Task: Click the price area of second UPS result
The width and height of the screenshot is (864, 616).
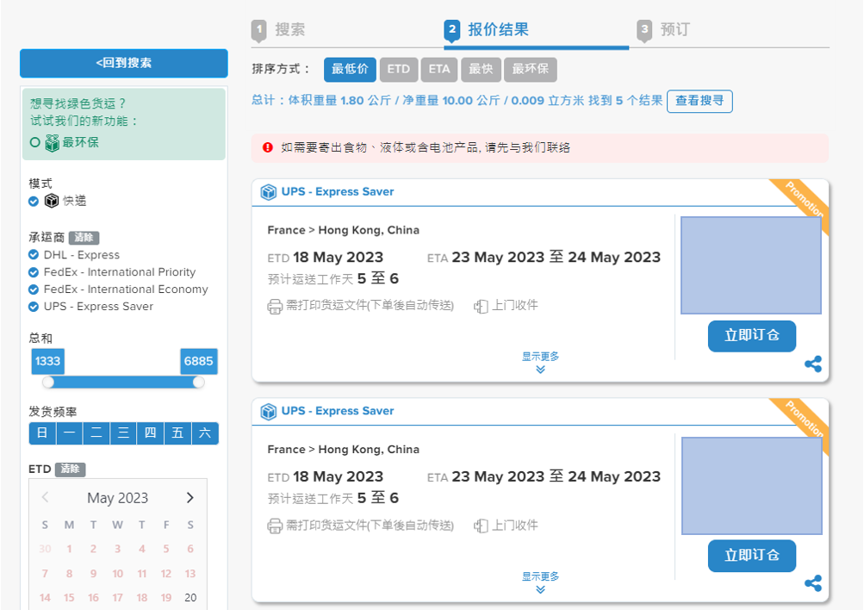Action: 752,486
